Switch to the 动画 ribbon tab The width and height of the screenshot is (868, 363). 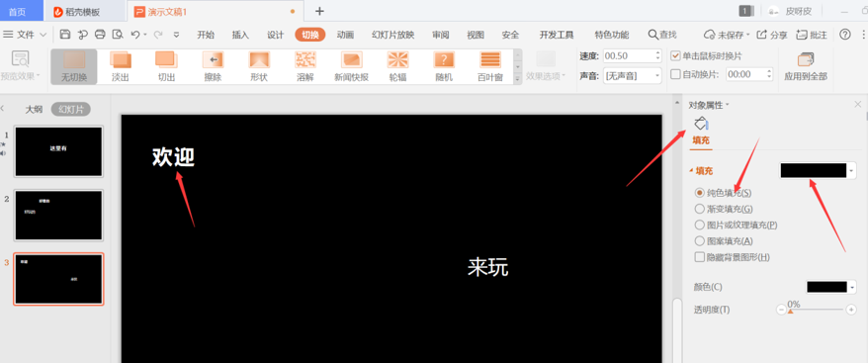coord(345,35)
